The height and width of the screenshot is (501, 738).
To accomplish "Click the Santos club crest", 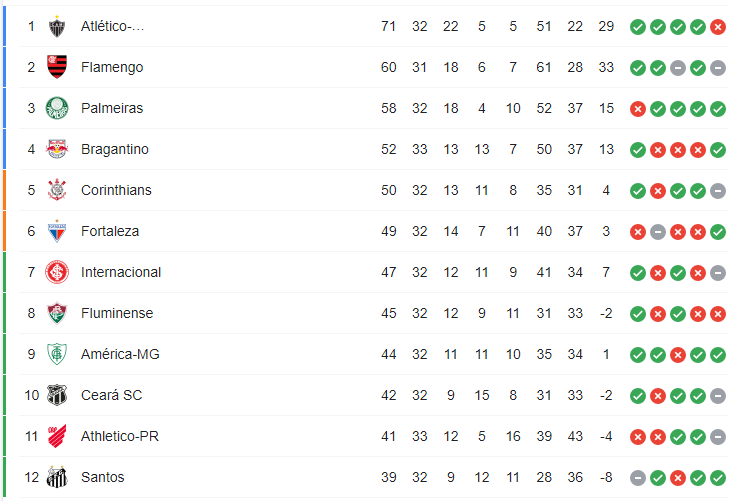I will coord(57,477).
